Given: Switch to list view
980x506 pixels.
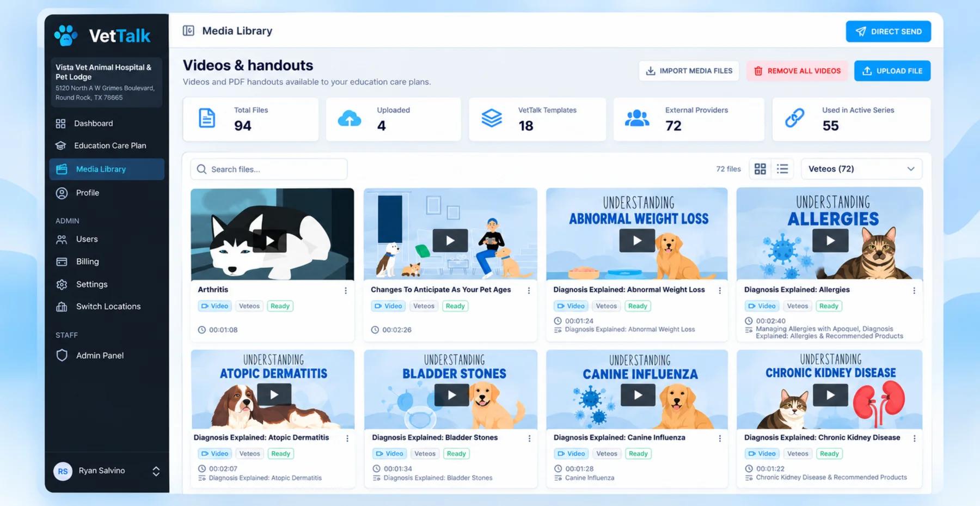Looking at the screenshot, I should [x=782, y=169].
